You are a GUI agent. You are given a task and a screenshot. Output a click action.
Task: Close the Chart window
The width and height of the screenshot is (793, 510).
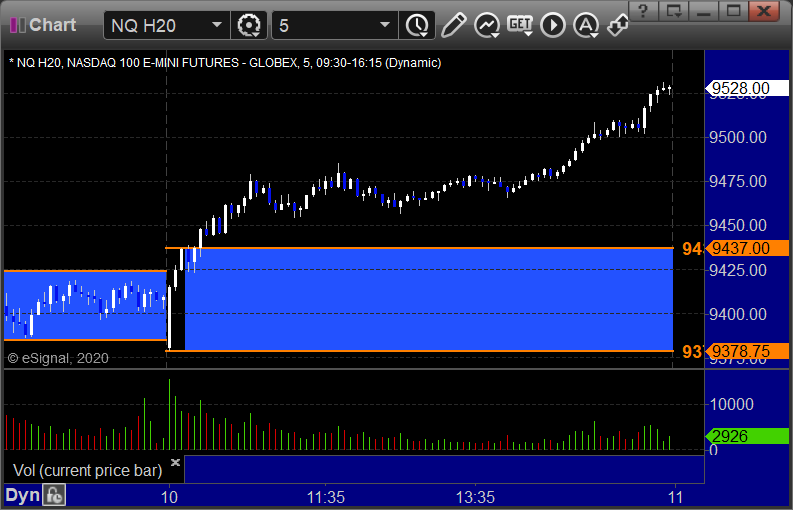coord(764,11)
